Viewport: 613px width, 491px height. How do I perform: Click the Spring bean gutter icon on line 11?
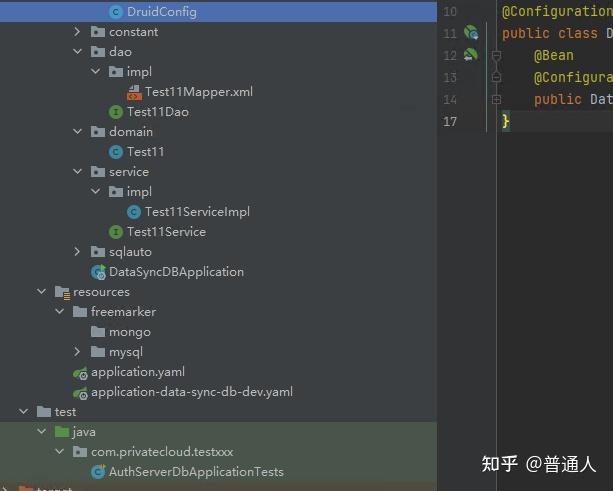[x=471, y=32]
